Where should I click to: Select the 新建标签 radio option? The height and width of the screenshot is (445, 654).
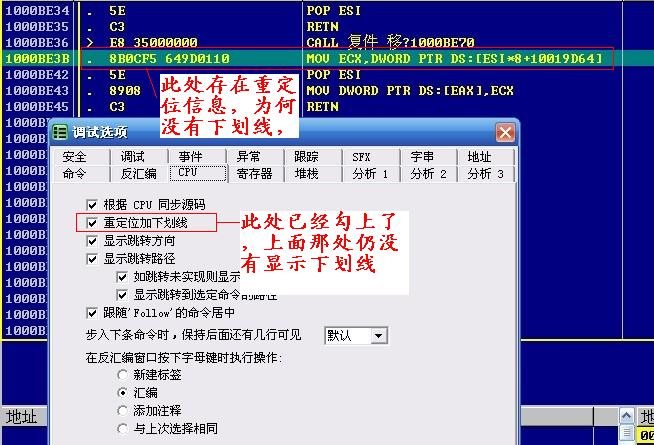point(122,375)
